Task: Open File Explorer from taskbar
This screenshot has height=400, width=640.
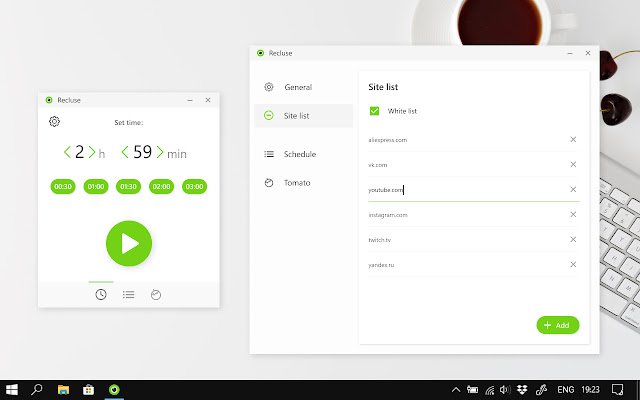Action: click(63, 389)
